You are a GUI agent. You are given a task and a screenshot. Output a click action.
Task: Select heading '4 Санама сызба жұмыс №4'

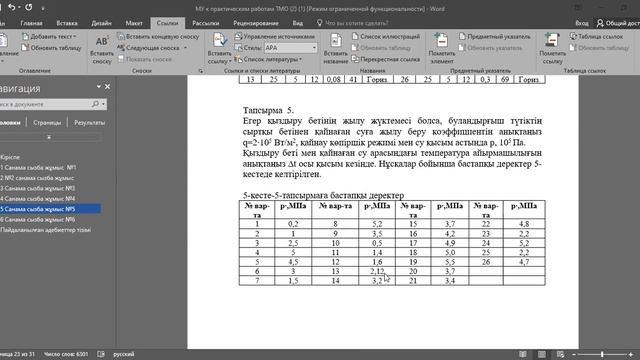[x=38, y=199]
